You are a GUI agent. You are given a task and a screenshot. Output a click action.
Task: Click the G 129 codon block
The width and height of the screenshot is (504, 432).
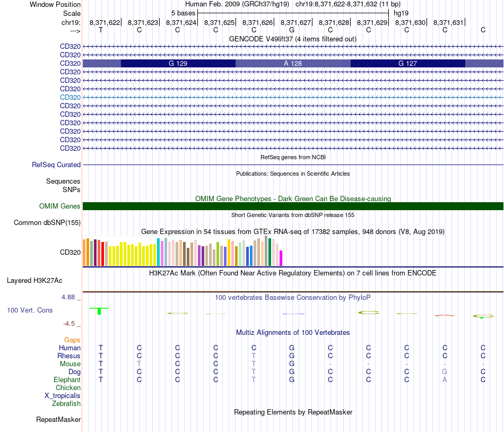coord(178,63)
